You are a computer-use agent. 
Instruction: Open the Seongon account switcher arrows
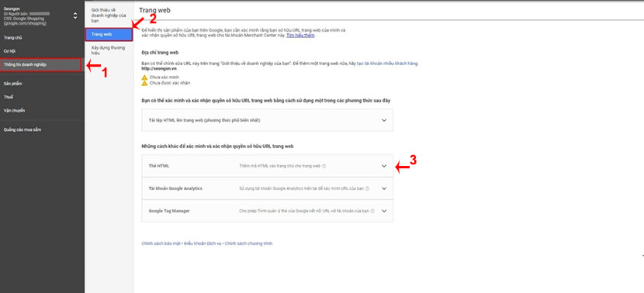[74, 16]
